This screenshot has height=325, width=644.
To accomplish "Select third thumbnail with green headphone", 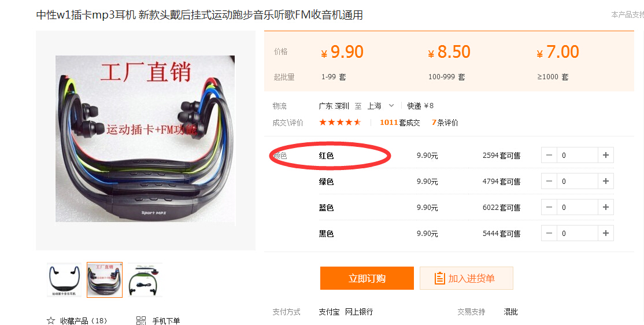I will (x=146, y=280).
